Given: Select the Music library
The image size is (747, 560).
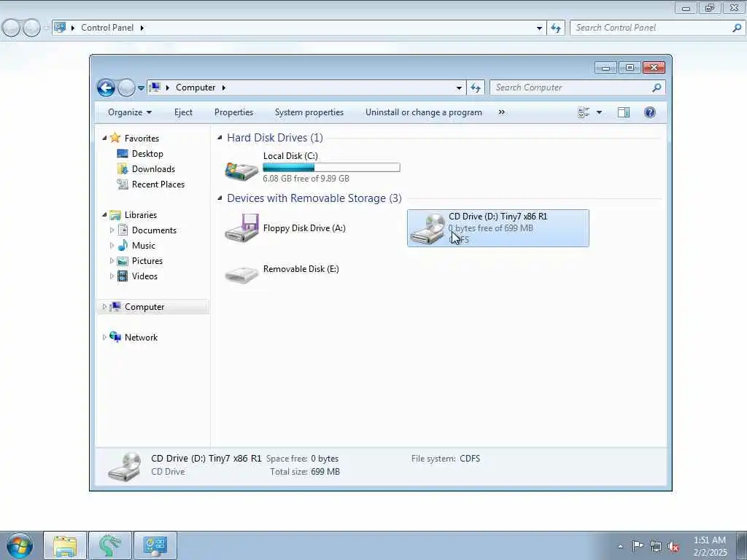Looking at the screenshot, I should [144, 246].
